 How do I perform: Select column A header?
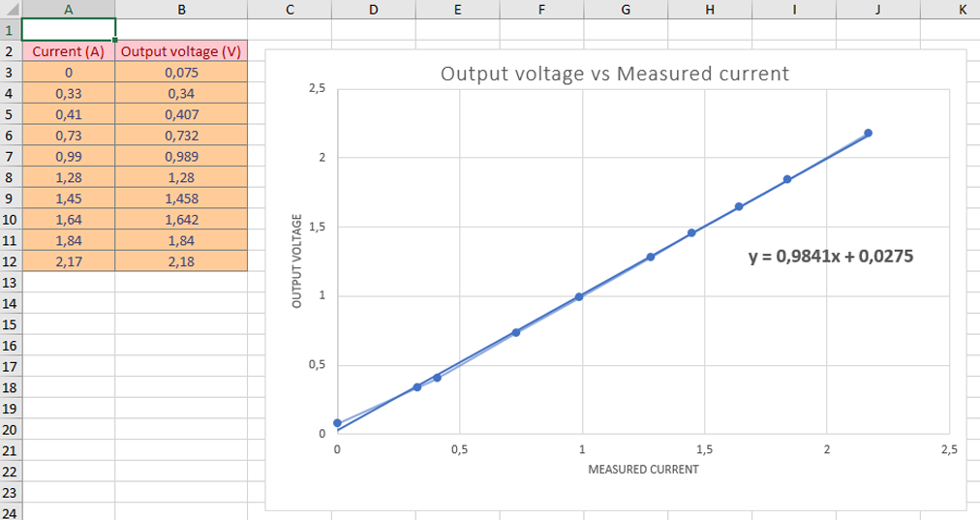[68, 9]
